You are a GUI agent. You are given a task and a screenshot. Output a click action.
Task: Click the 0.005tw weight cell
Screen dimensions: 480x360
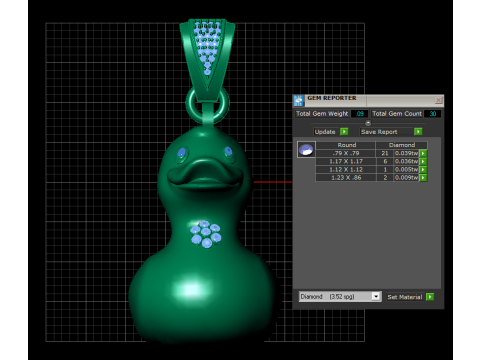click(406, 169)
